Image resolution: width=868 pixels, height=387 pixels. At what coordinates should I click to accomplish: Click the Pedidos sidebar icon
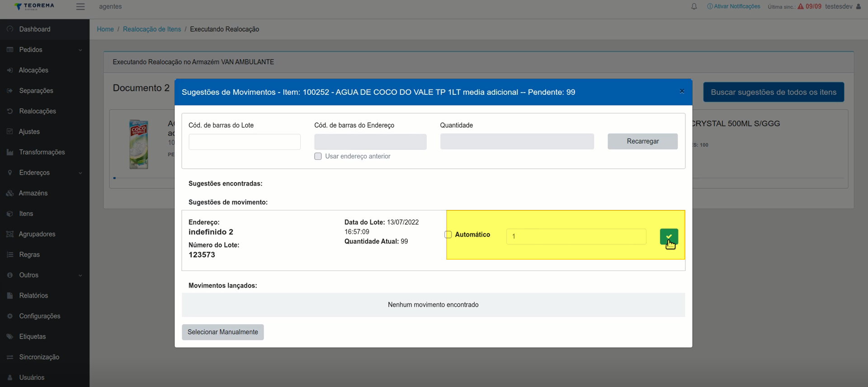[x=10, y=50]
